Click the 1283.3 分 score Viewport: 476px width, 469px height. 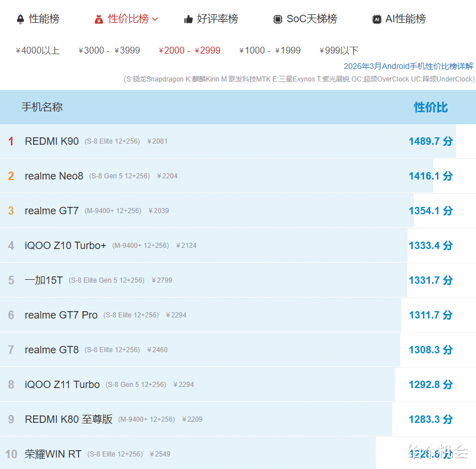[x=431, y=419]
